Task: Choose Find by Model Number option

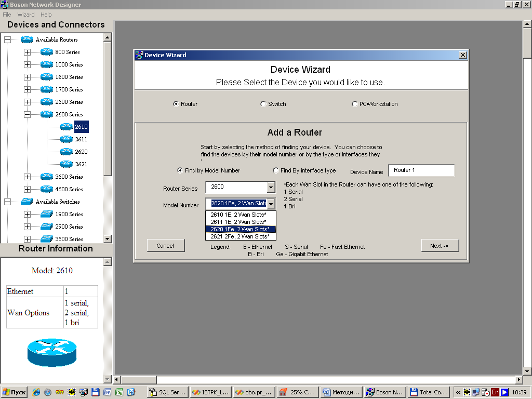Action: [180, 170]
